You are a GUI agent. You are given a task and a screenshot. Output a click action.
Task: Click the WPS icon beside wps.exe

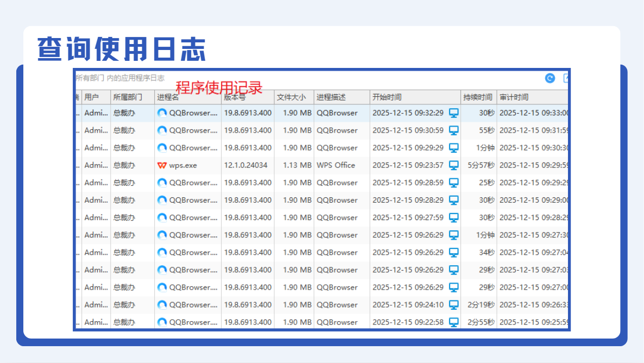tap(162, 165)
